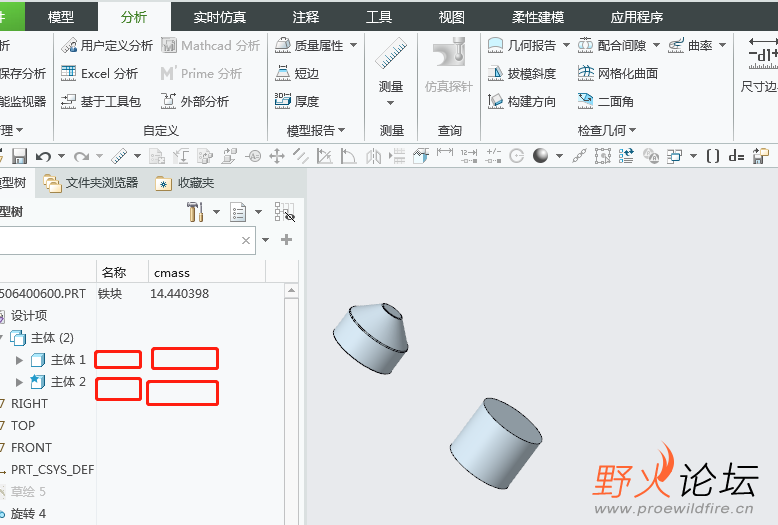The height and width of the screenshot is (525, 778).
Task: Click the square brackets icon in toolbar
Action: point(713,156)
